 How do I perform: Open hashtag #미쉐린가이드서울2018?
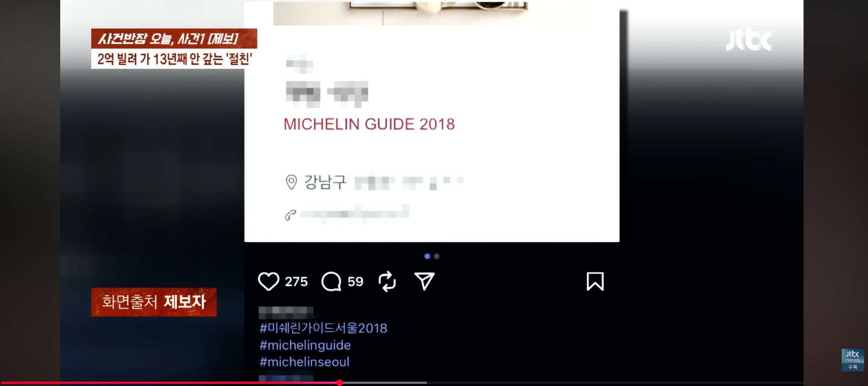point(323,328)
